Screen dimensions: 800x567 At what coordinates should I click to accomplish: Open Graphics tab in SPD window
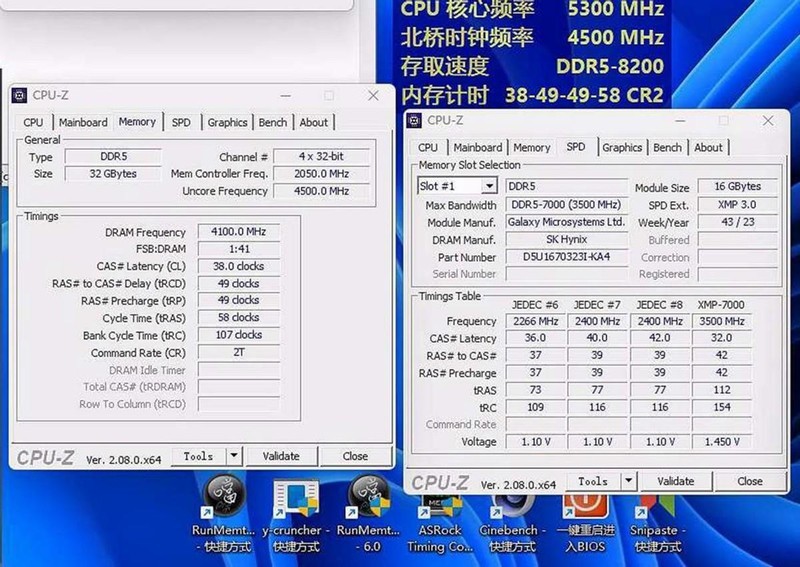click(622, 147)
